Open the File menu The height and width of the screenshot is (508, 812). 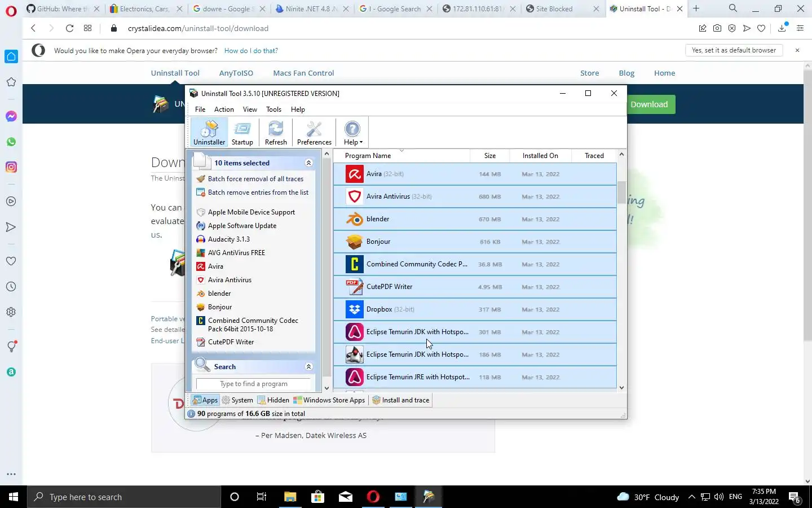pos(200,110)
